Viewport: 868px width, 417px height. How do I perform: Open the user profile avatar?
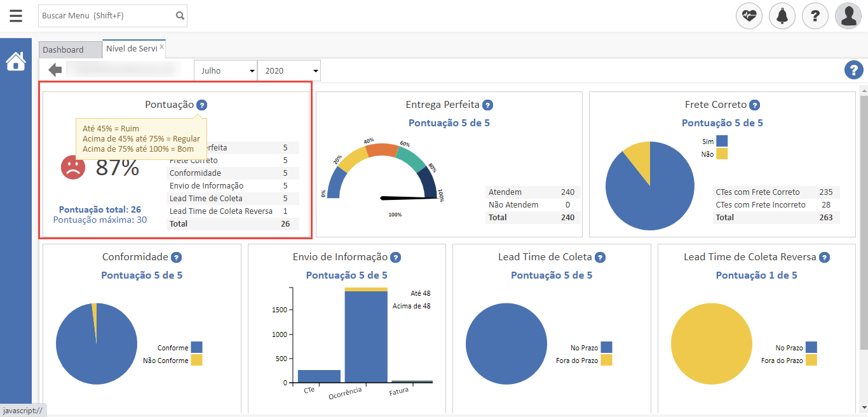coord(848,16)
